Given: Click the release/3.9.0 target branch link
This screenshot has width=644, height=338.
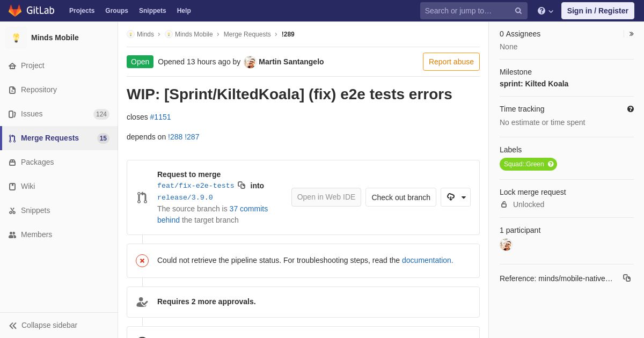Looking at the screenshot, I should click(185, 197).
